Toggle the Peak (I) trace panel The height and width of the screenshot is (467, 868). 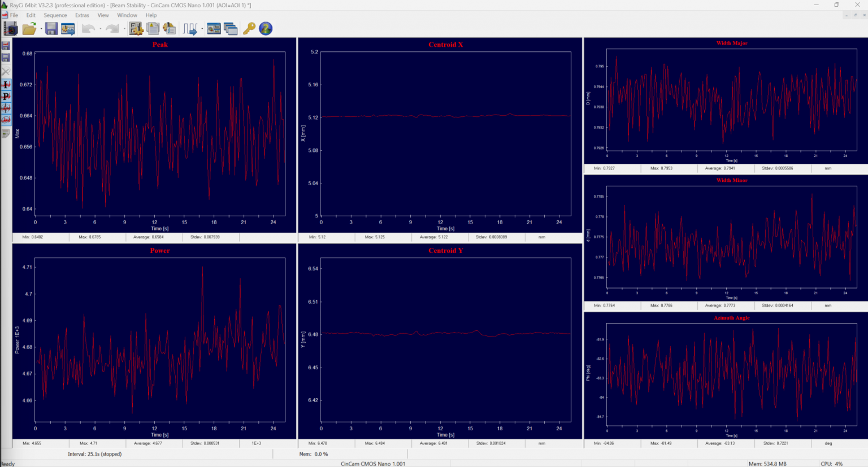click(6, 85)
